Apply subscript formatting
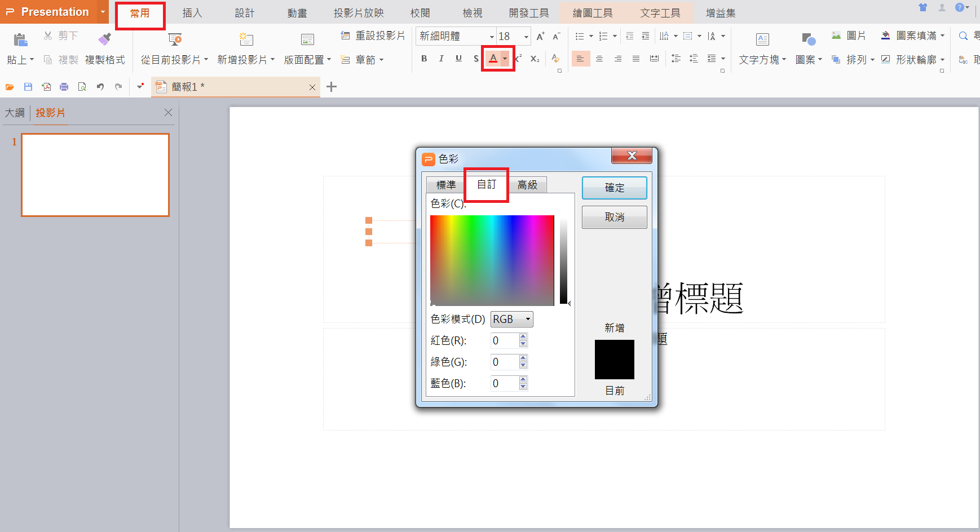 pos(535,59)
